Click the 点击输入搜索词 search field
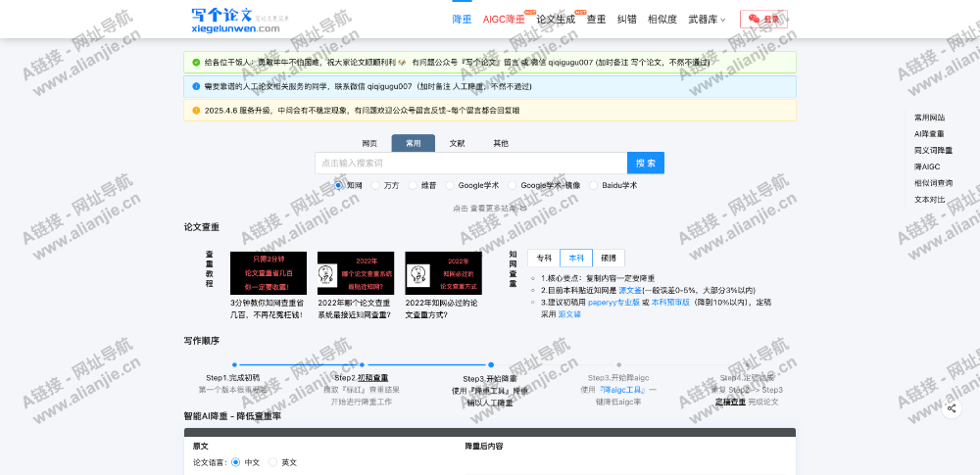Screen dimensions: 980x475 point(471,164)
